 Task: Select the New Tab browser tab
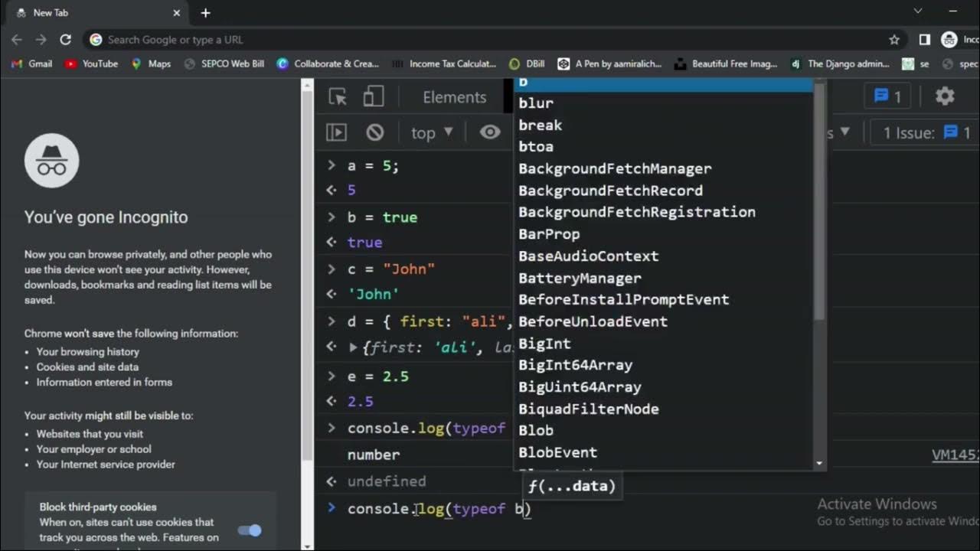click(x=96, y=13)
